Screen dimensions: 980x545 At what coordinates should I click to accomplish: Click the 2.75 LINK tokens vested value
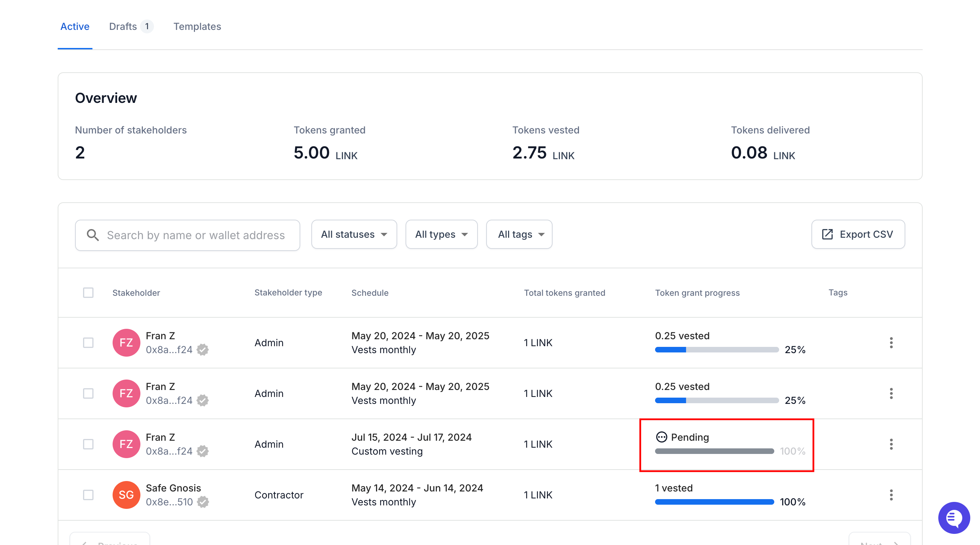coord(543,153)
